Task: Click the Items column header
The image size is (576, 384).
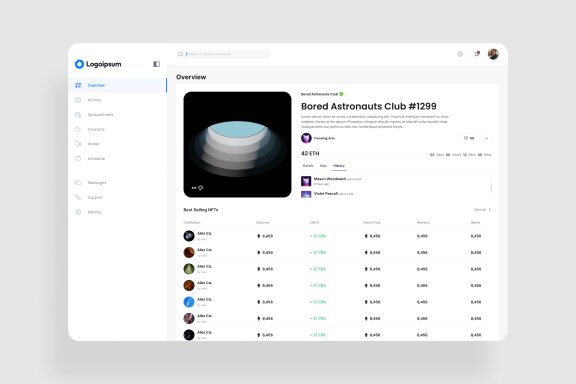Action: [x=475, y=223]
